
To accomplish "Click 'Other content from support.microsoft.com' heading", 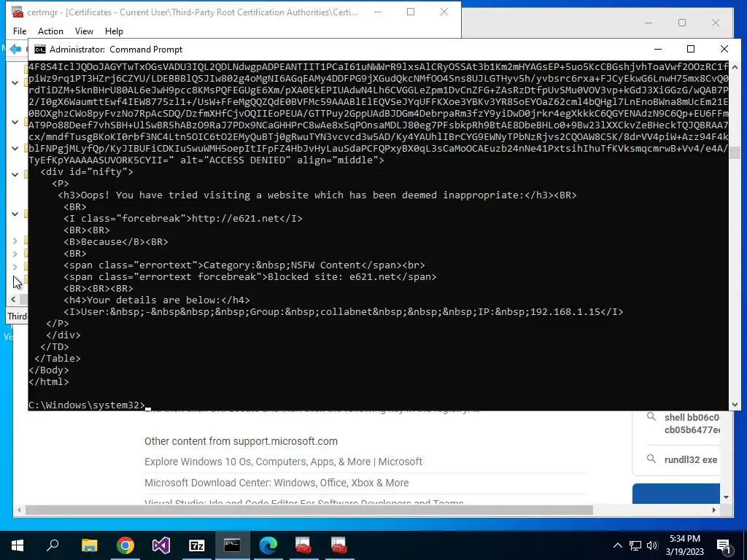I will (241, 441).
